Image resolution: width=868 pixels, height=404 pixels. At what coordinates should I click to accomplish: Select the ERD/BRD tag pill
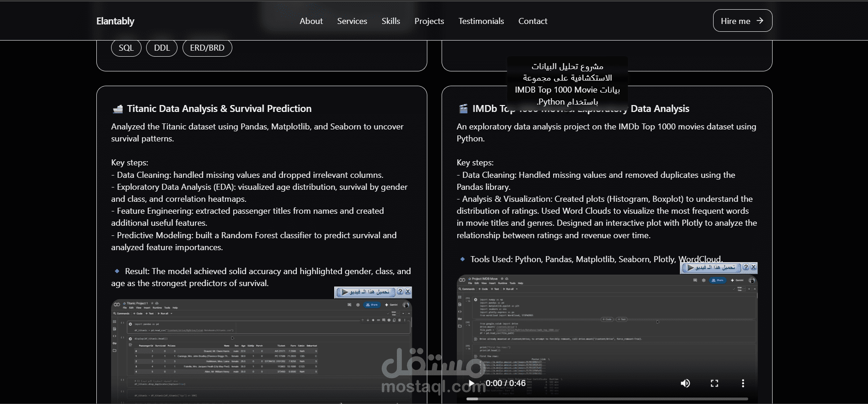coord(207,48)
